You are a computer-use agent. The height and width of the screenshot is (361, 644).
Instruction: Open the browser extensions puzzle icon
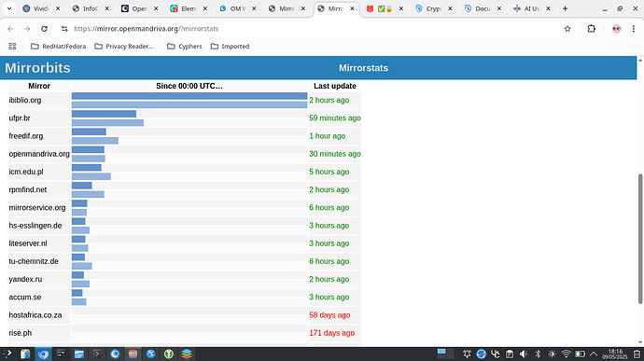[591, 29]
